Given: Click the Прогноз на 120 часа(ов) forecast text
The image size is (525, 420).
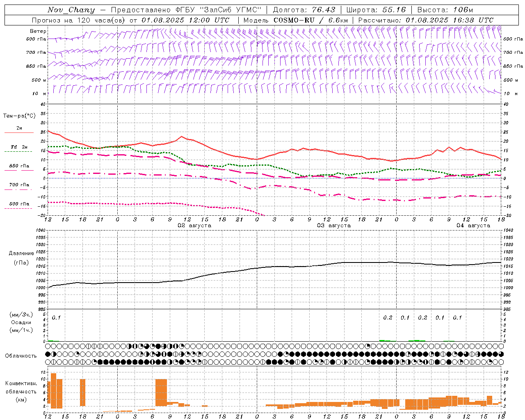Looking at the screenshot, I should tap(79, 20).
